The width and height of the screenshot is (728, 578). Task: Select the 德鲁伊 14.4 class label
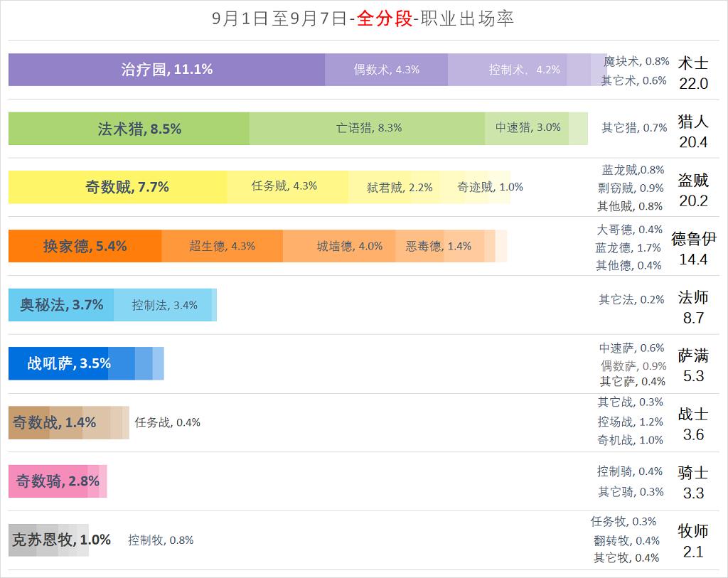point(693,249)
